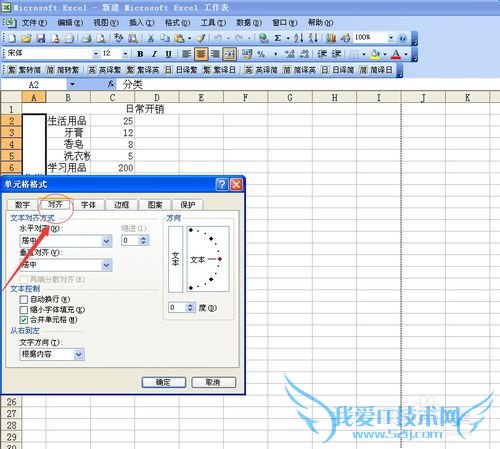Click the Center alignment icon
The width and height of the screenshot is (500, 449).
pyautogui.click(x=201, y=54)
